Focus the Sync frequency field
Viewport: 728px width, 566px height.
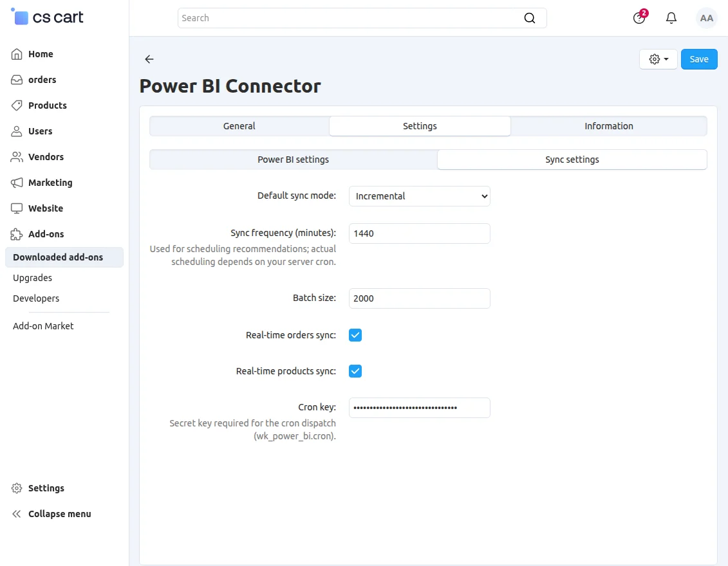tap(419, 233)
